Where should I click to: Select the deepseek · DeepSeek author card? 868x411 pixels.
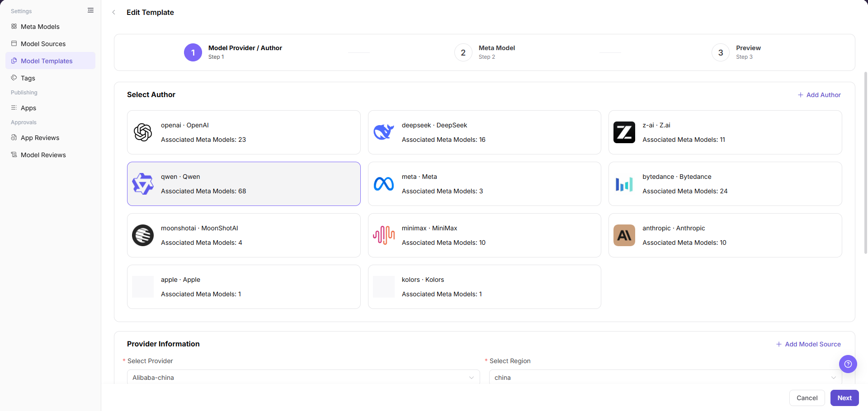click(485, 132)
